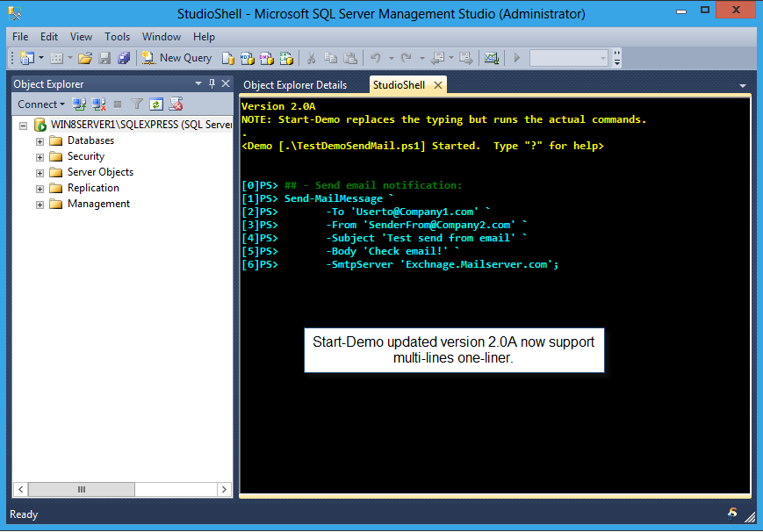Click Object Explorer horizontal scrollbar thumb

(x=82, y=489)
